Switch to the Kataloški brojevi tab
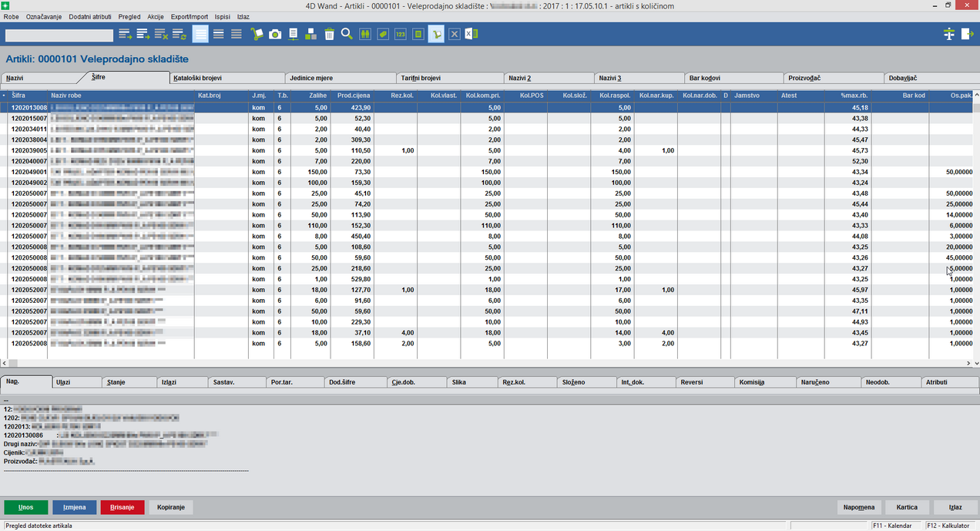This screenshot has width=980, height=531. pos(227,79)
